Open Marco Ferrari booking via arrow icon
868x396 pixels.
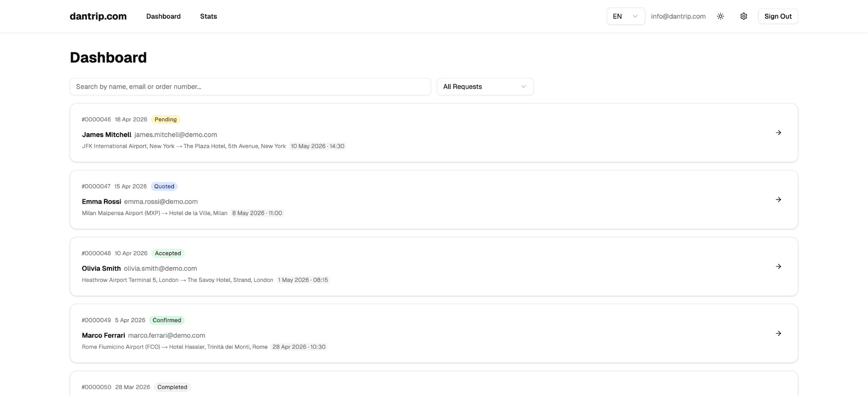point(778,334)
